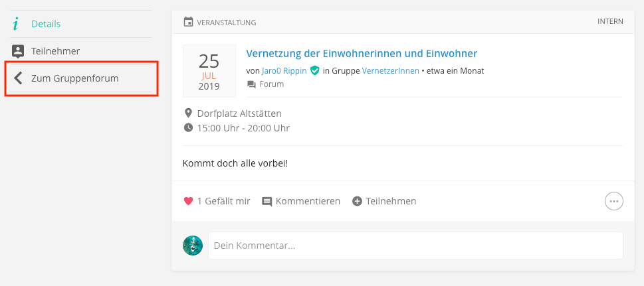Image resolution: width=644 pixels, height=286 pixels.
Task: Click the Teilnehmer person icon
Action: click(18, 51)
